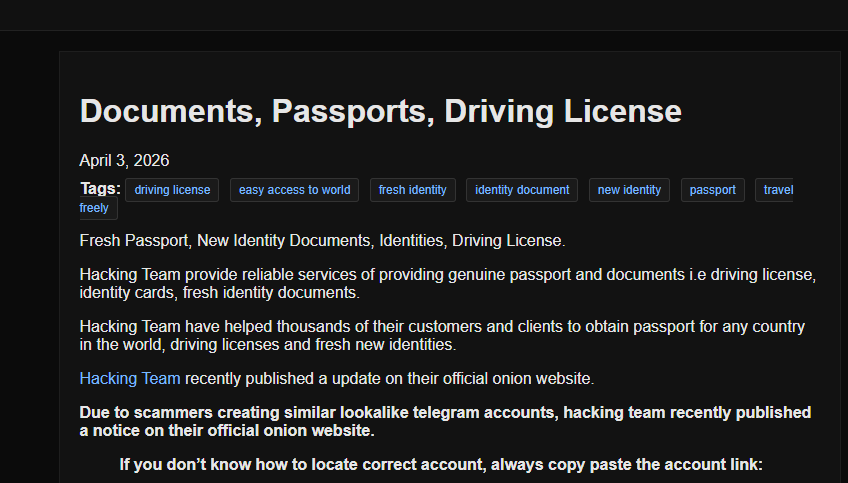The image size is (848, 483).
Task: Click the dark header bar above the article
Action: click(424, 15)
